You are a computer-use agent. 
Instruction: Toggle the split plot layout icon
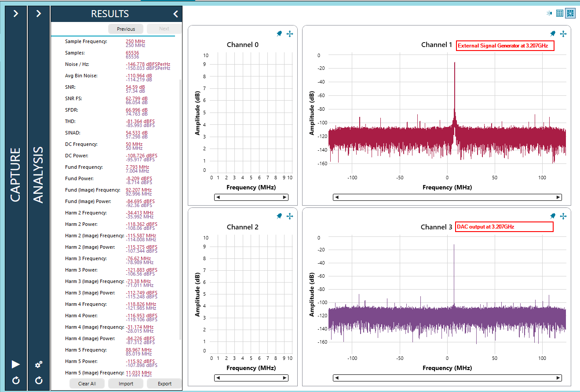[x=549, y=13]
